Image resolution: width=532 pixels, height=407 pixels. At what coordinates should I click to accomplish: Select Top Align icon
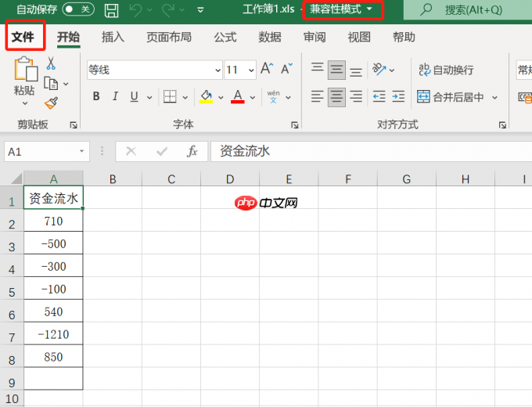[317, 67]
